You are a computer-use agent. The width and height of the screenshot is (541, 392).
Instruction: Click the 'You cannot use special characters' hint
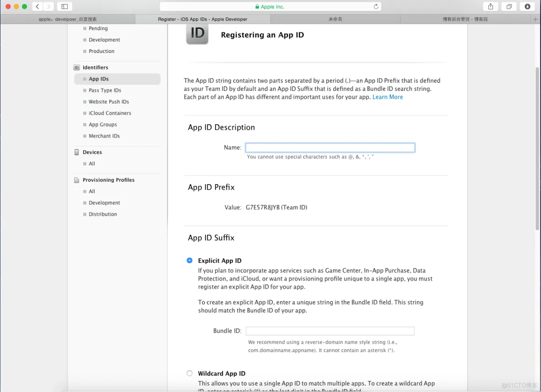310,157
